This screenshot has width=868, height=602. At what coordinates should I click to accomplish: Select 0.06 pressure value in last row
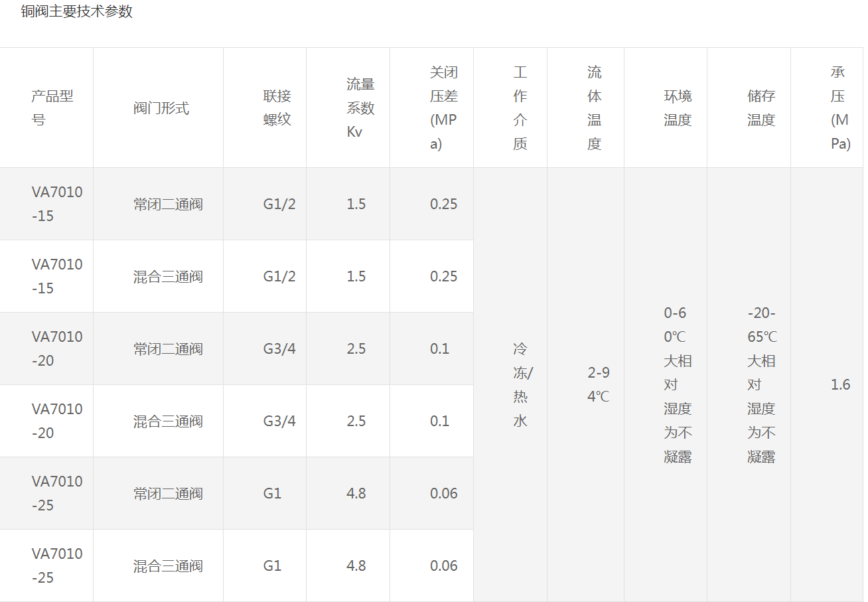443,566
